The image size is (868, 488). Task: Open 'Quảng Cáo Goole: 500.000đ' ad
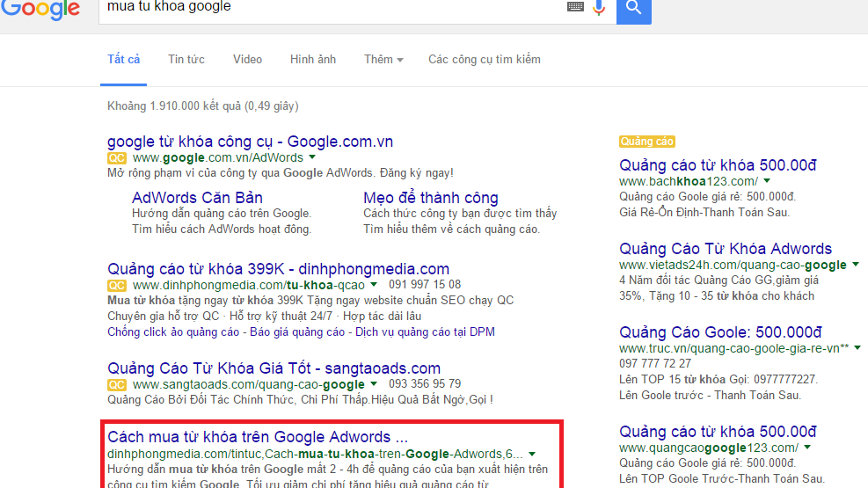720,332
